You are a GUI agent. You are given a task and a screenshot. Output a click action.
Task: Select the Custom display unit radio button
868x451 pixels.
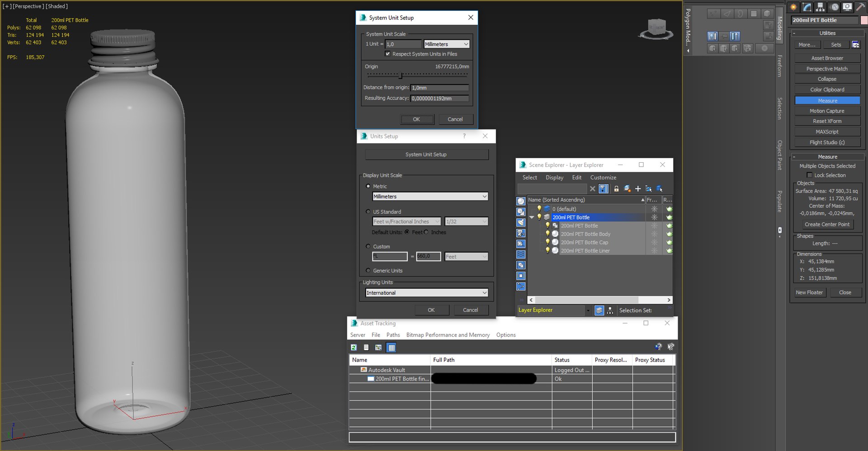[368, 246]
